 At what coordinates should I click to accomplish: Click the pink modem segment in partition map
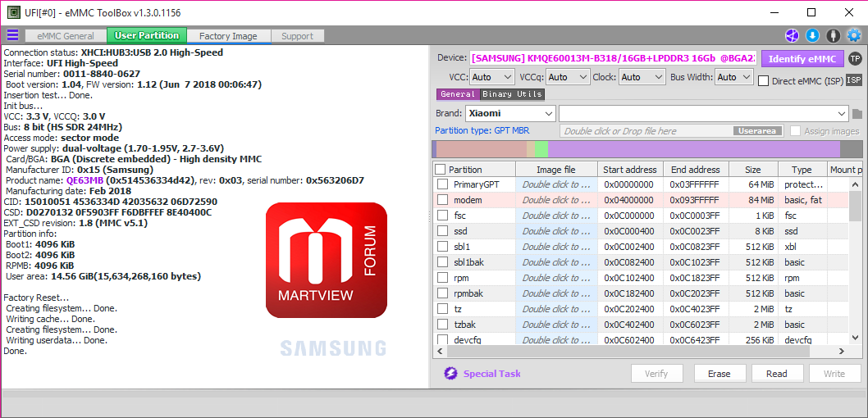(481, 149)
